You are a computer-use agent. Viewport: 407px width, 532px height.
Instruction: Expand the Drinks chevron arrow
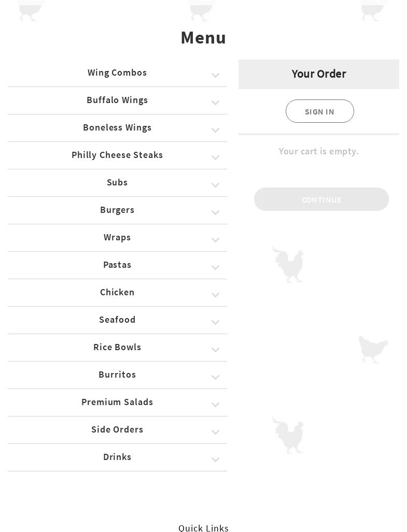215,460
